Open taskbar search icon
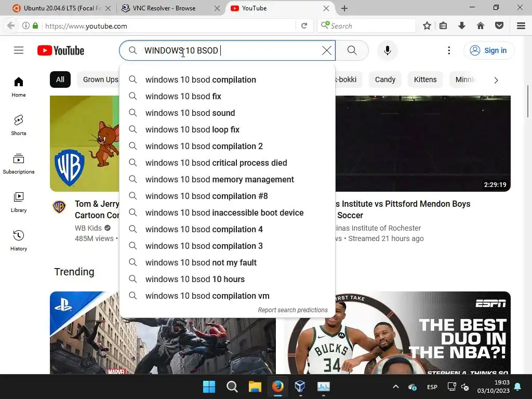This screenshot has width=532, height=399. [x=232, y=387]
